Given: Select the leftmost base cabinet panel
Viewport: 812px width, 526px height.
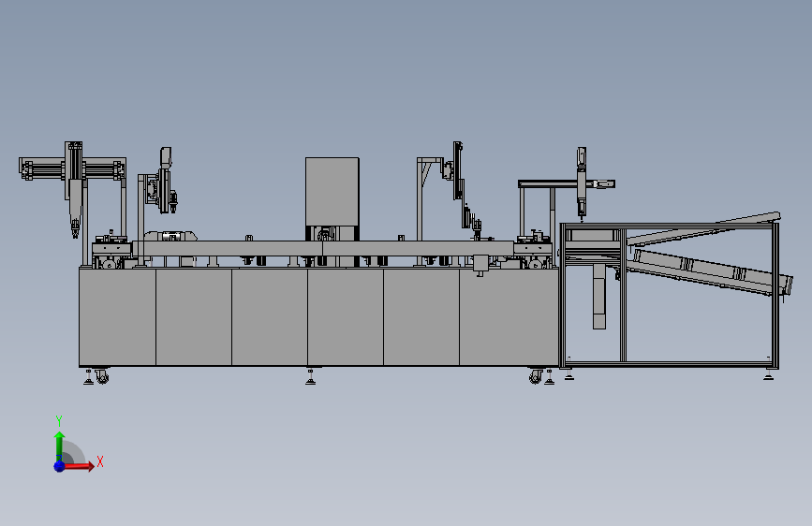Looking at the screenshot, I should pos(118,317).
